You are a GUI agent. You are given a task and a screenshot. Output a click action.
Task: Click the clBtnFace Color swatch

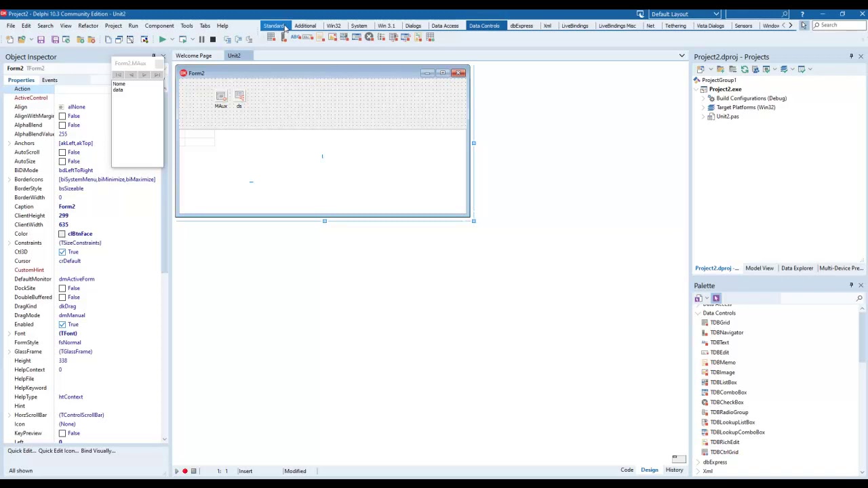tap(62, 234)
